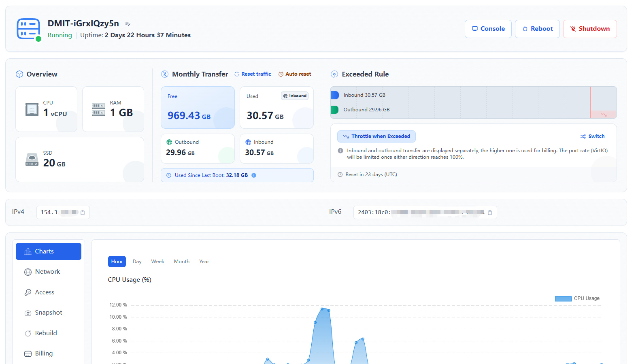Click the RAM module icon
Image resolution: width=636 pixels, height=364 pixels.
coord(99,109)
